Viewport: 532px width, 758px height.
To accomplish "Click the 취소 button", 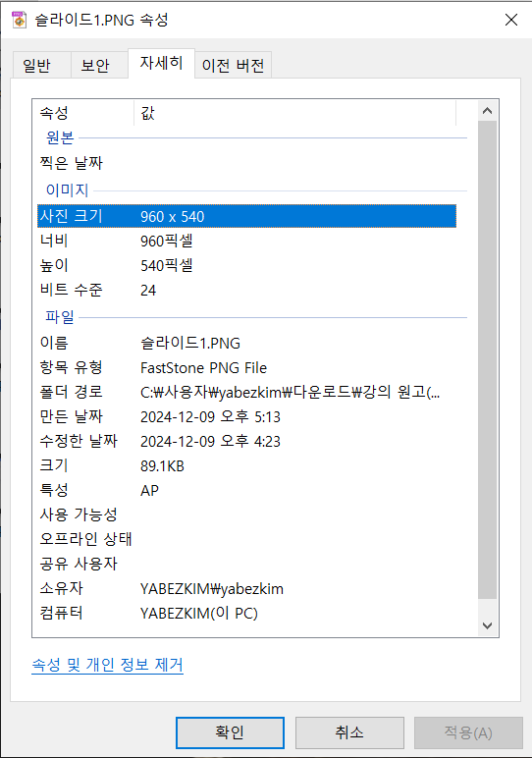I will tap(349, 732).
